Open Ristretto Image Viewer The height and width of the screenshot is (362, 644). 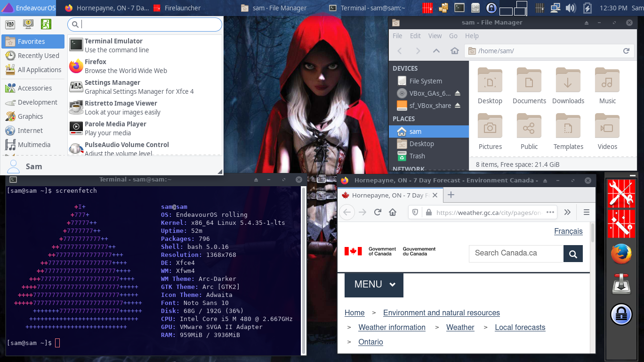click(x=145, y=107)
